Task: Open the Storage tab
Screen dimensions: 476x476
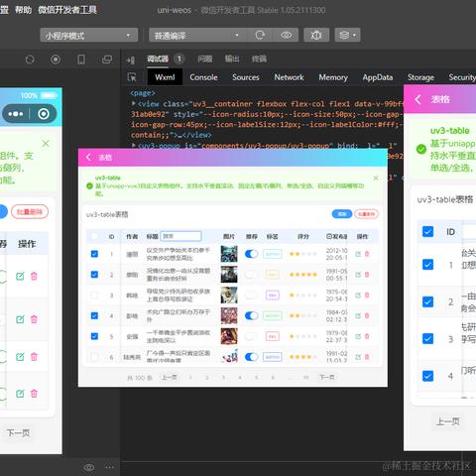Action: coord(420,77)
